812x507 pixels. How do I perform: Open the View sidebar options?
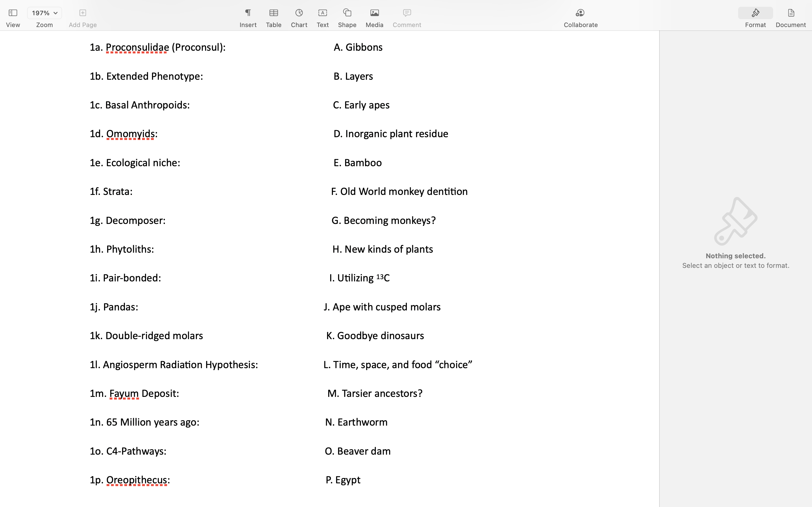[13, 13]
